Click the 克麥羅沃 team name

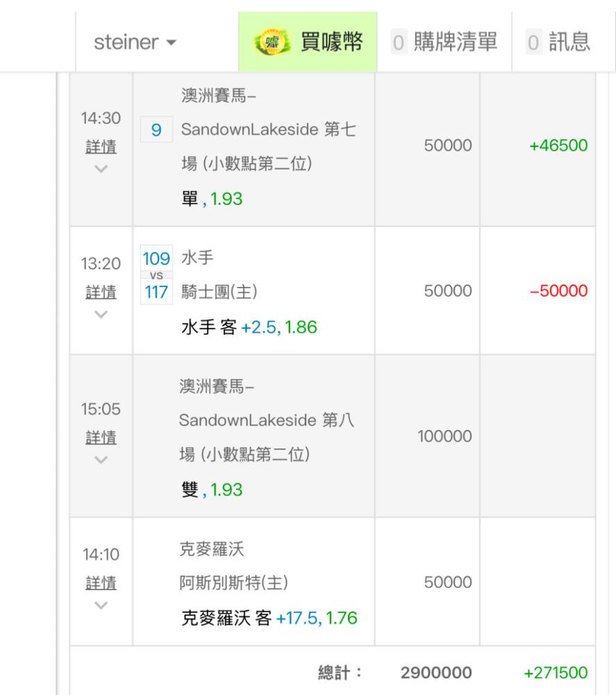click(x=208, y=550)
